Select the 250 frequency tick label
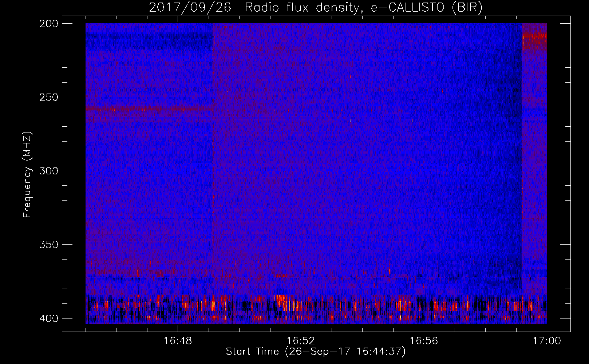This screenshot has width=589, height=364. coord(48,97)
